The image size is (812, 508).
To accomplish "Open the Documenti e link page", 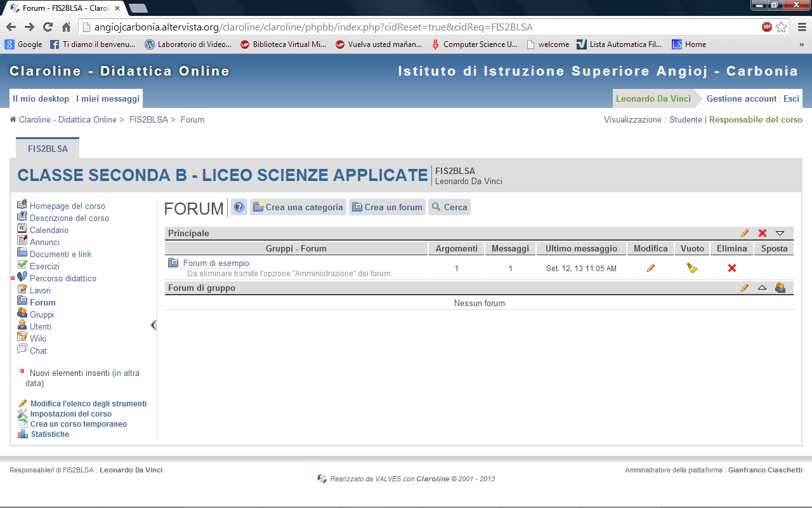I will coord(60,254).
